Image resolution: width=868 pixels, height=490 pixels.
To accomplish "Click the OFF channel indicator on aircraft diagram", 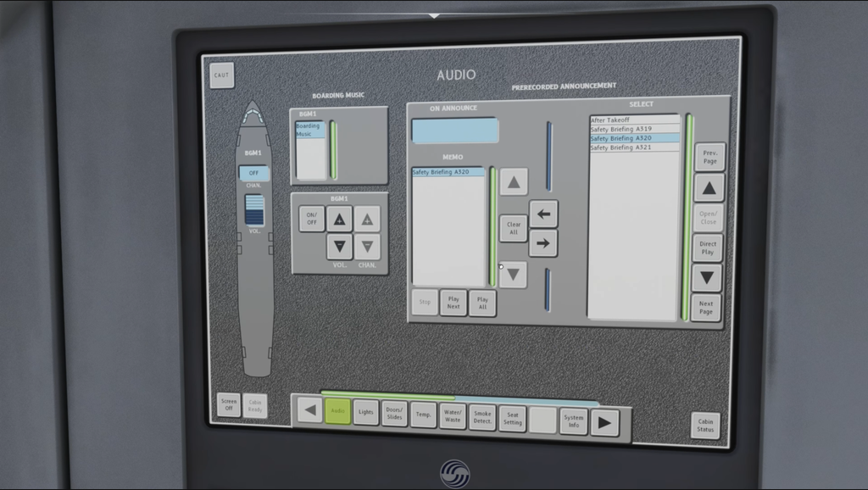I will [x=253, y=173].
